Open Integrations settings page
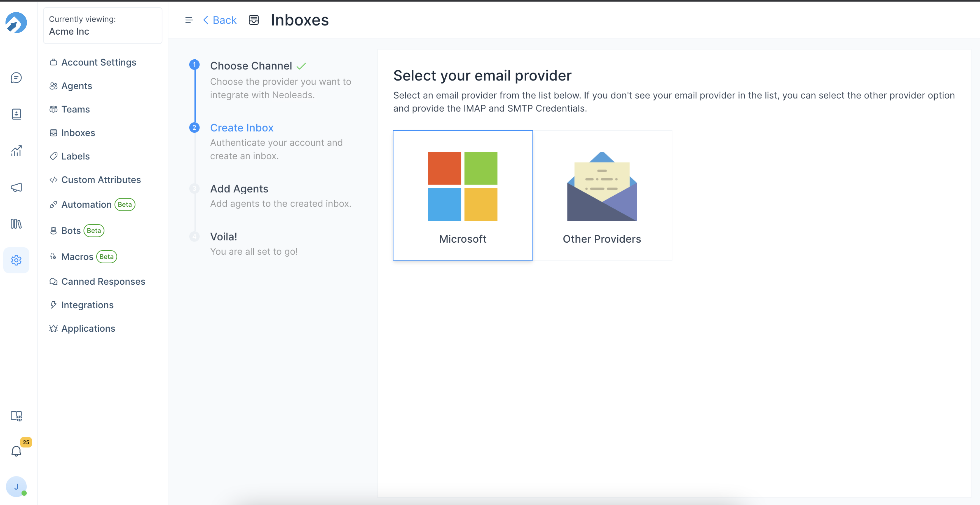980x505 pixels. click(x=87, y=305)
